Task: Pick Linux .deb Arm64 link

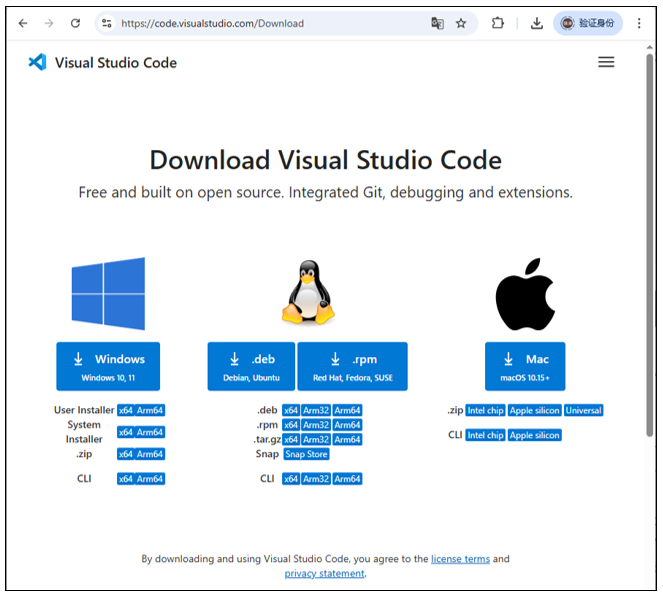Action: point(347,410)
